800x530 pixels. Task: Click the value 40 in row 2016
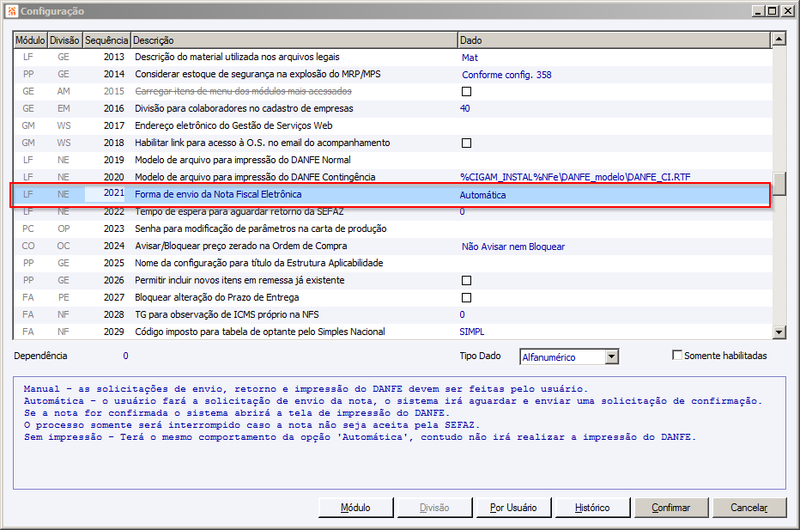465,109
